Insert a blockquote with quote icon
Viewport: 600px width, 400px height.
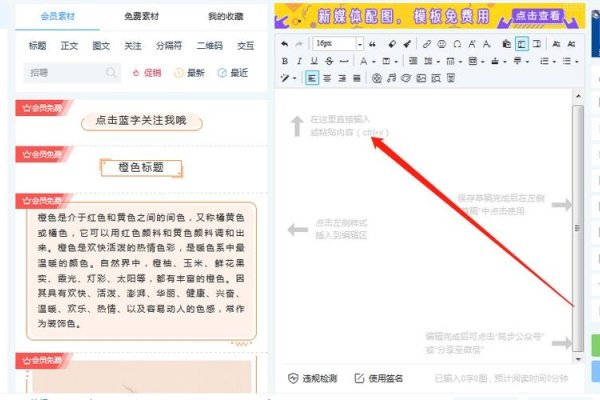372,44
